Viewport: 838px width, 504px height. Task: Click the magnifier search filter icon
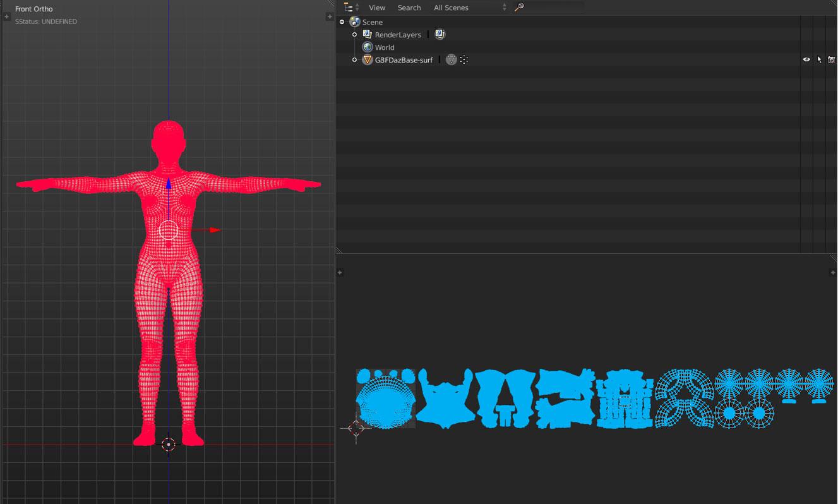click(x=519, y=8)
